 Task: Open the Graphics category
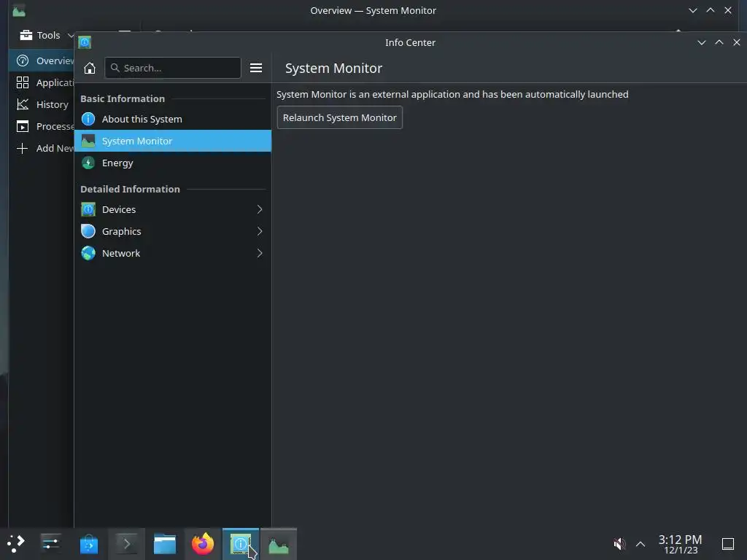coord(172,231)
